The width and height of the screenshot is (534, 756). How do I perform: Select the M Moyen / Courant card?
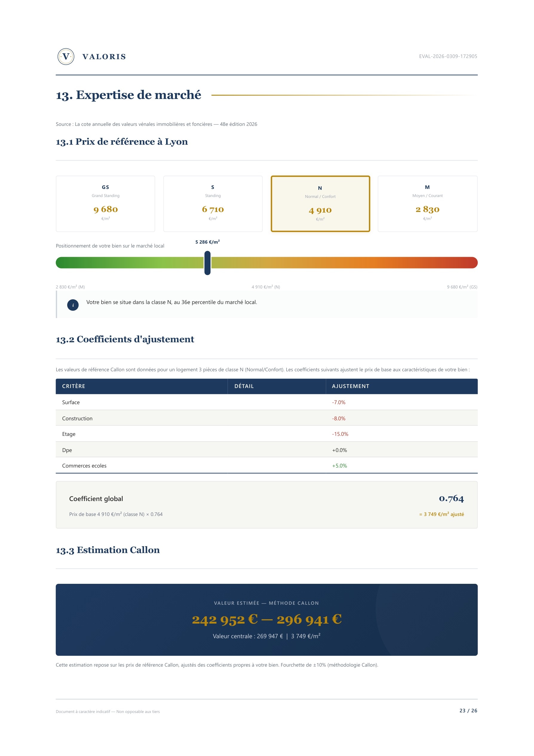coord(427,204)
